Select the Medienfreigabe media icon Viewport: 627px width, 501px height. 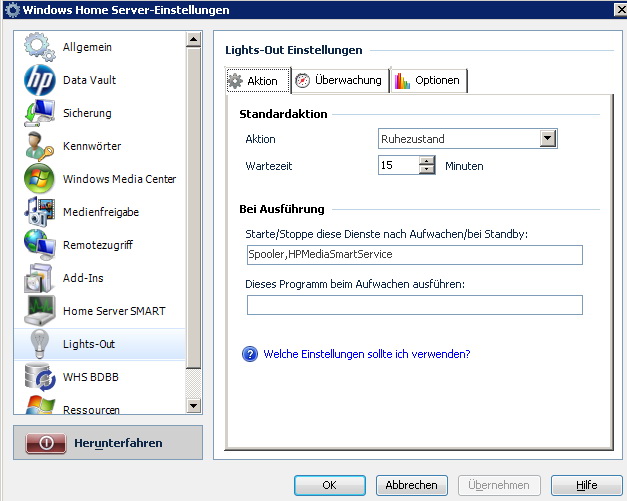coord(39,212)
